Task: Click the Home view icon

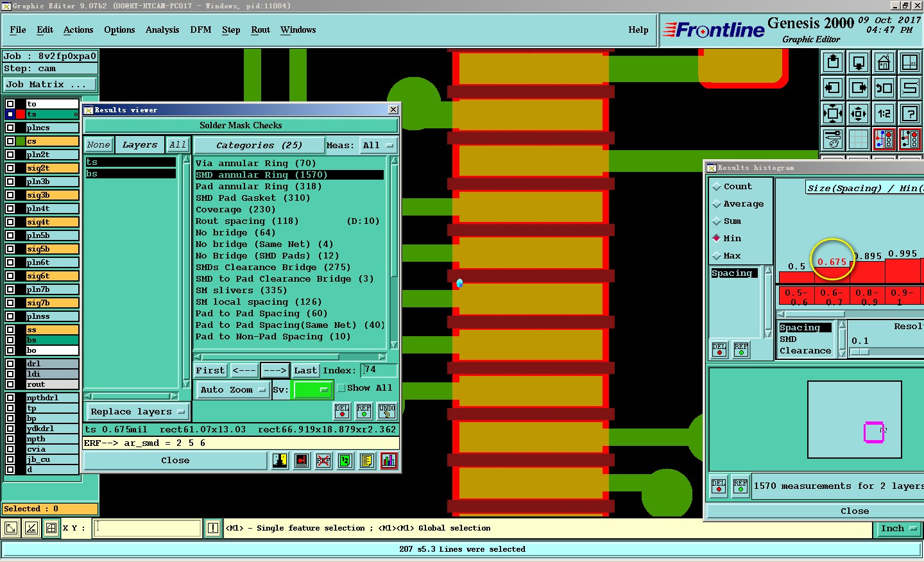Action: pyautogui.click(x=884, y=63)
